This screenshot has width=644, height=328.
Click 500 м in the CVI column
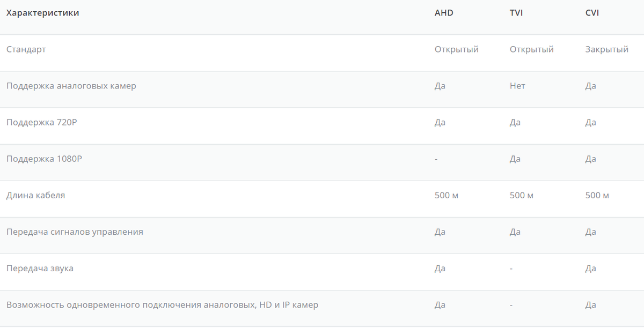click(597, 195)
